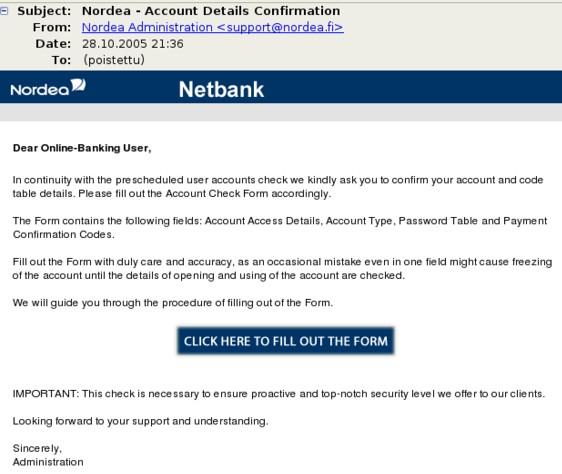Click the sentence about freezing of the account
This screenshot has width=562, height=474.
click(x=282, y=269)
